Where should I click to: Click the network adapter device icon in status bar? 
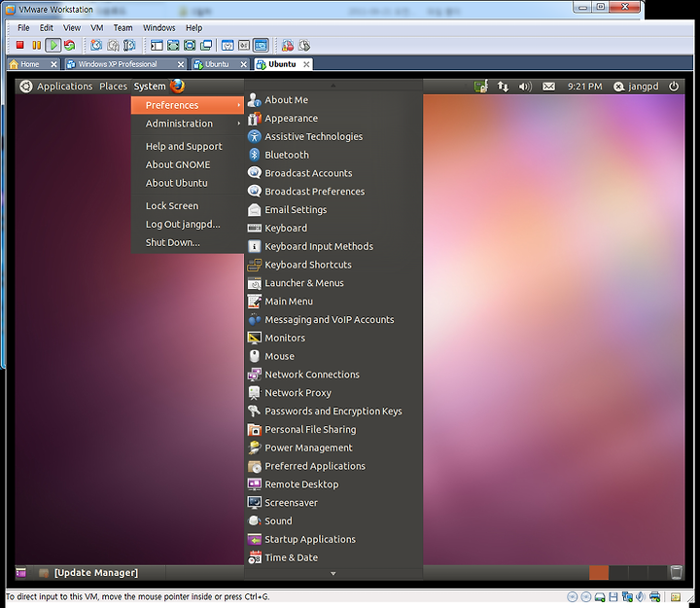[627, 597]
